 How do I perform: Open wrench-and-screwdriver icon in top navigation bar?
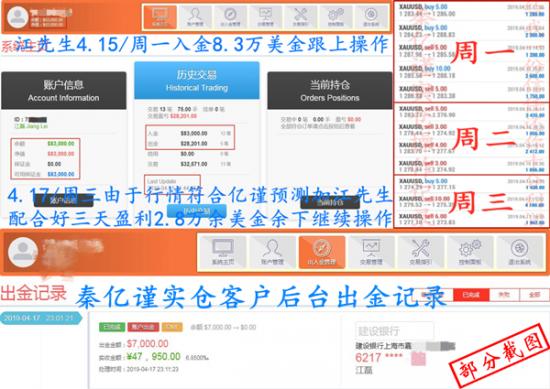coord(301,17)
